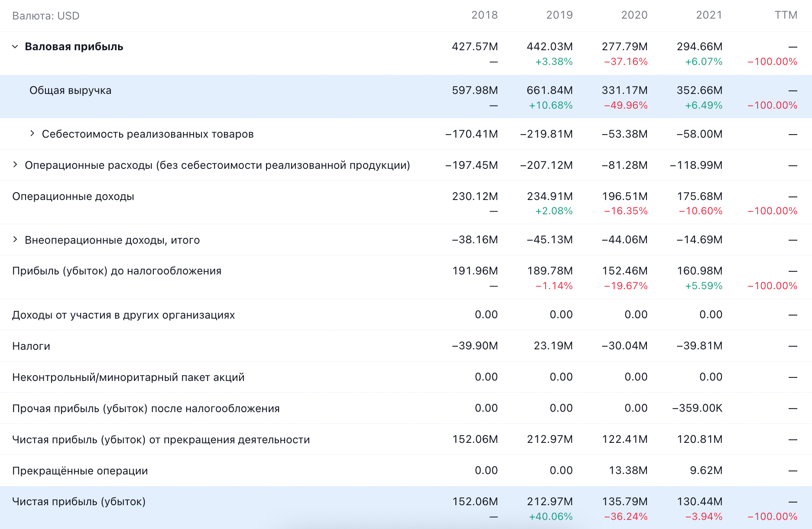The height and width of the screenshot is (529, 812).
Task: Click operating expenses 2021 value −118.99M
Action: click(696, 165)
